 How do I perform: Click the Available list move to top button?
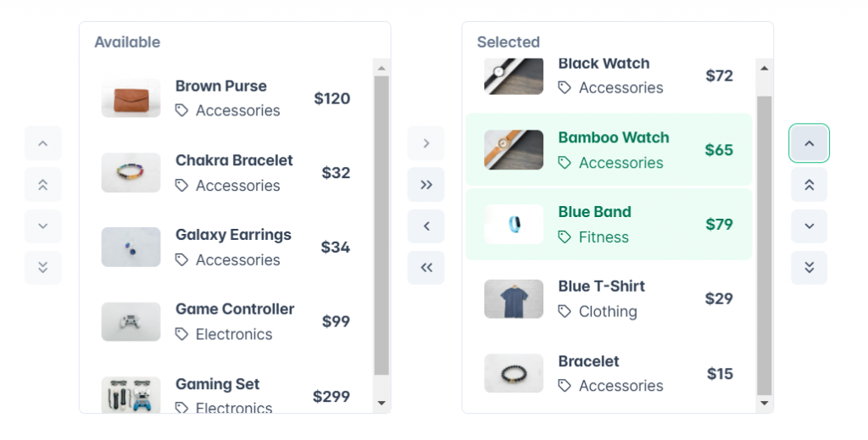(43, 185)
